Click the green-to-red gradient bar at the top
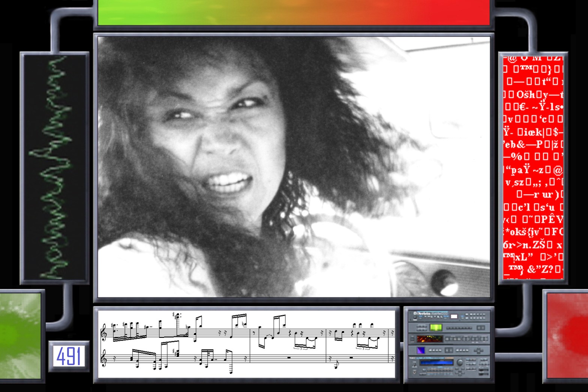This screenshot has width=588, height=392. pos(294,12)
